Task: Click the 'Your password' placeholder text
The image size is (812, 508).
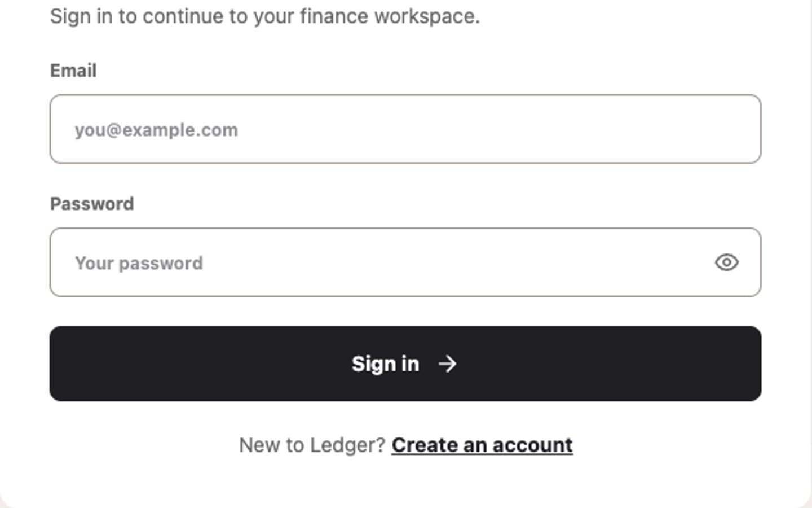Action: [139, 263]
